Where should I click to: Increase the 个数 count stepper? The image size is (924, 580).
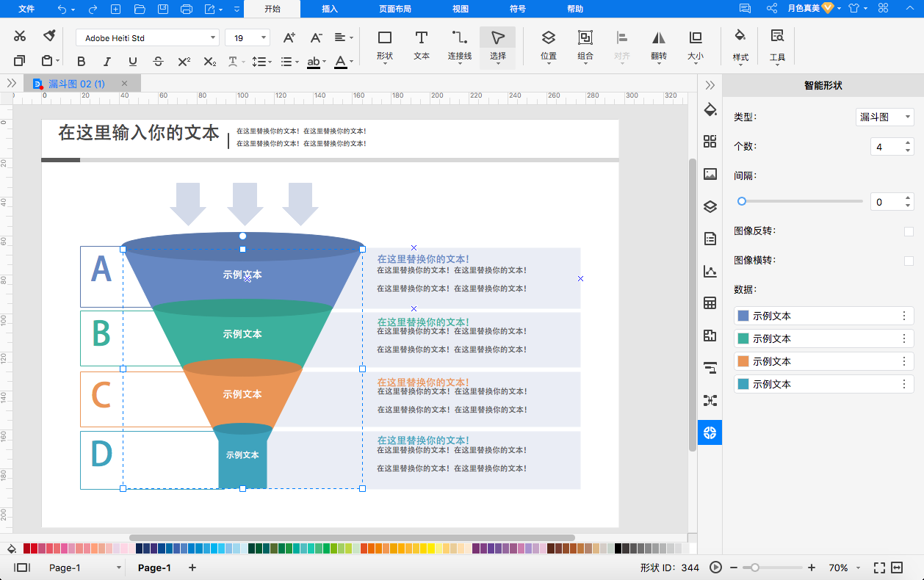[x=909, y=142]
